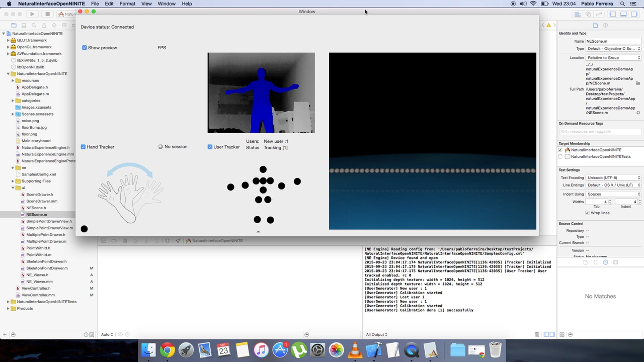Toggle the Hand Tracker checkbox
Viewport: 644px width, 362px height.
pos(83,147)
